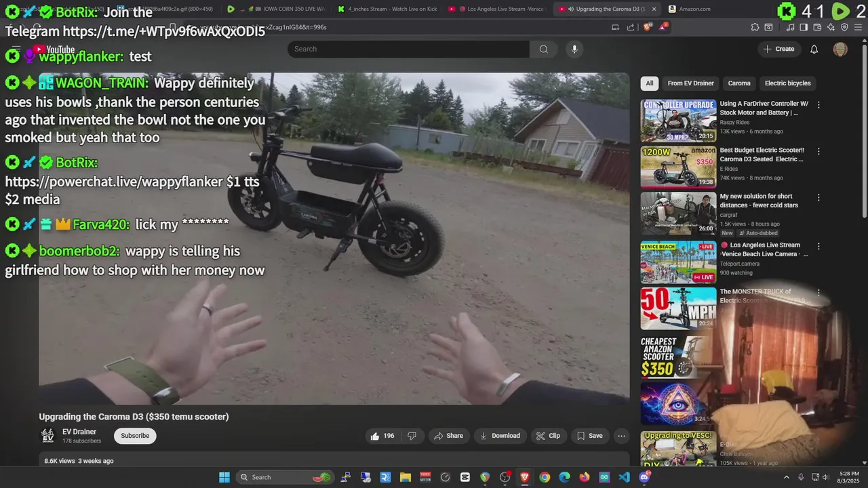Viewport: 868px width, 488px height.
Task: Open YouTube notifications bell
Action: (x=814, y=49)
